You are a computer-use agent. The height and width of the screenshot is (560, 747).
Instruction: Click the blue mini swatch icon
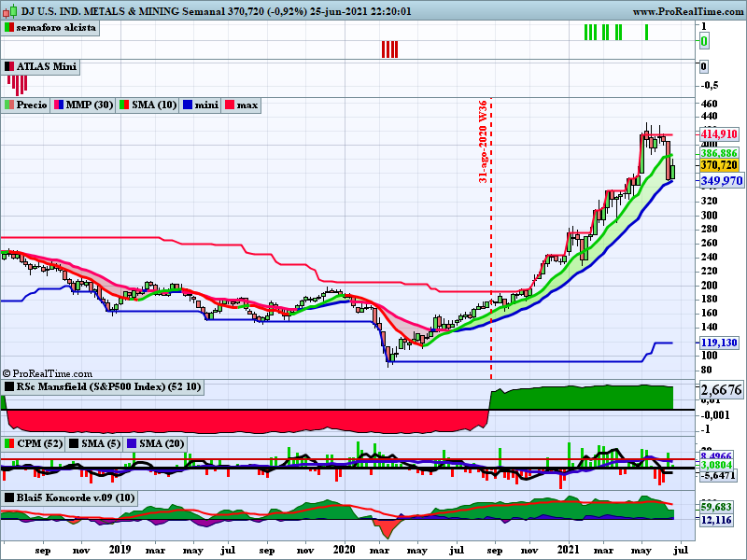coord(188,105)
